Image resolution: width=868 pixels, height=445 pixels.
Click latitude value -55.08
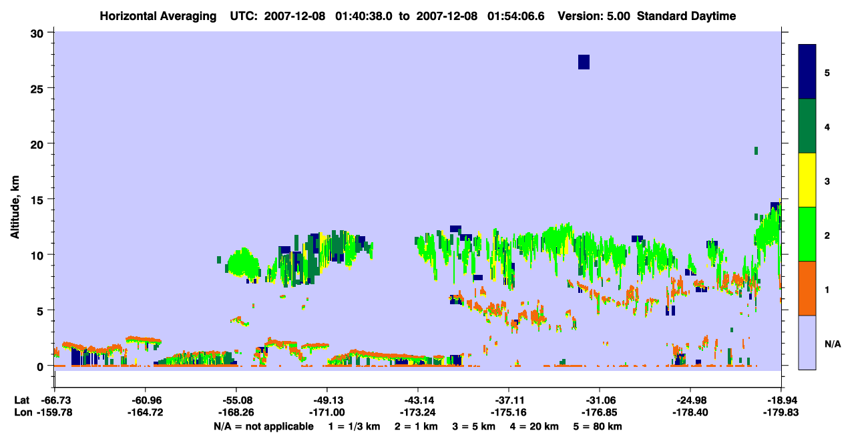point(236,400)
